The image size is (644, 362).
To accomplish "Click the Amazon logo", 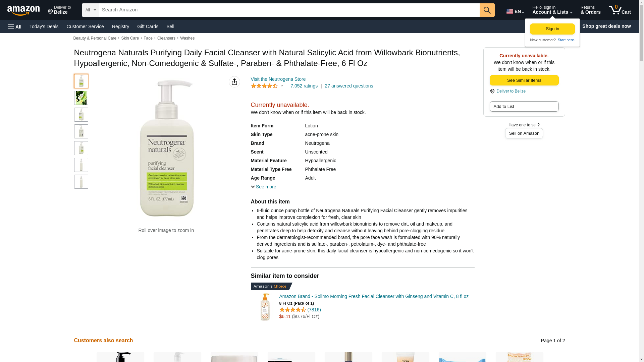I will tap(23, 10).
